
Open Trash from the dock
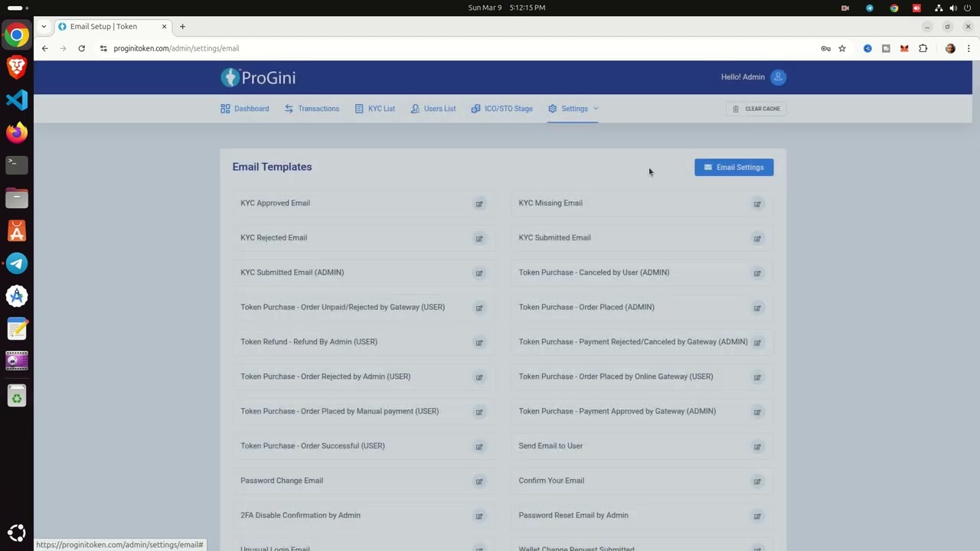17,395
